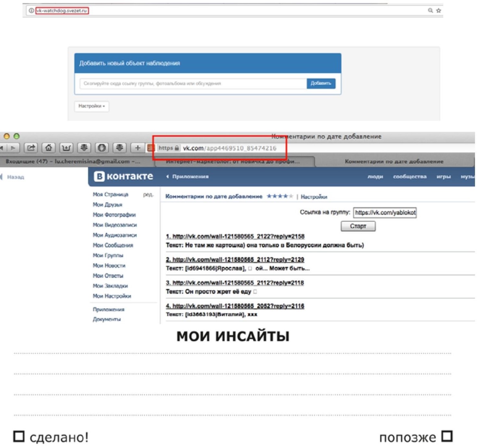477x448 pixels.
Task: Click the Home icon in browser toolbar
Action: [49, 148]
